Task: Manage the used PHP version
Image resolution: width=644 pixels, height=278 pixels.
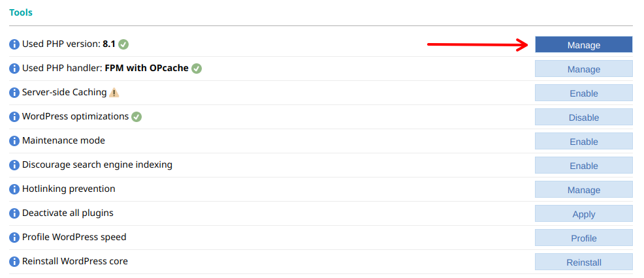Action: tap(583, 45)
